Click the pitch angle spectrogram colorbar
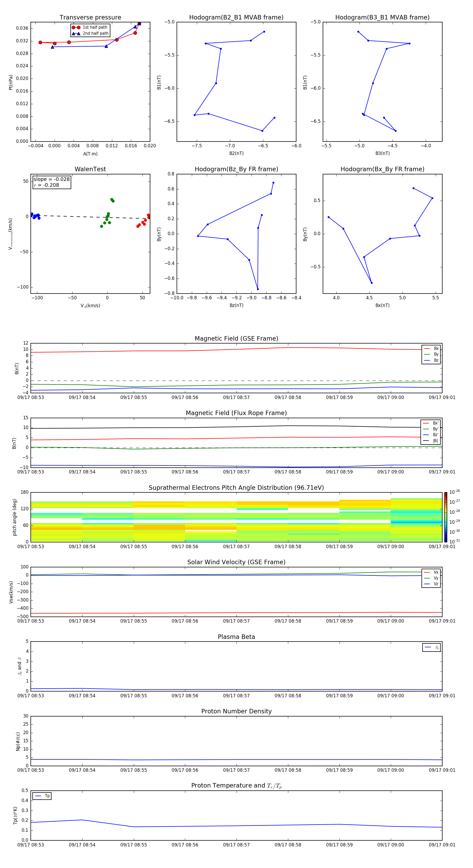Screen dimensions: 473x868 click(x=446, y=517)
